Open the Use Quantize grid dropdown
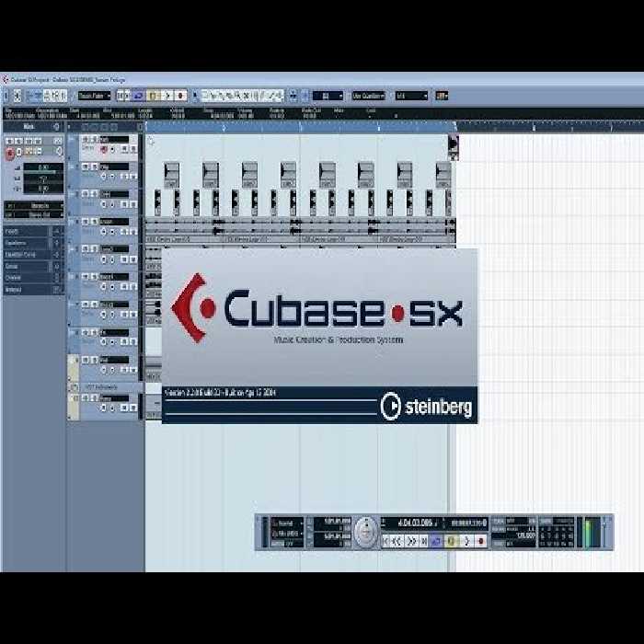 pos(368,96)
